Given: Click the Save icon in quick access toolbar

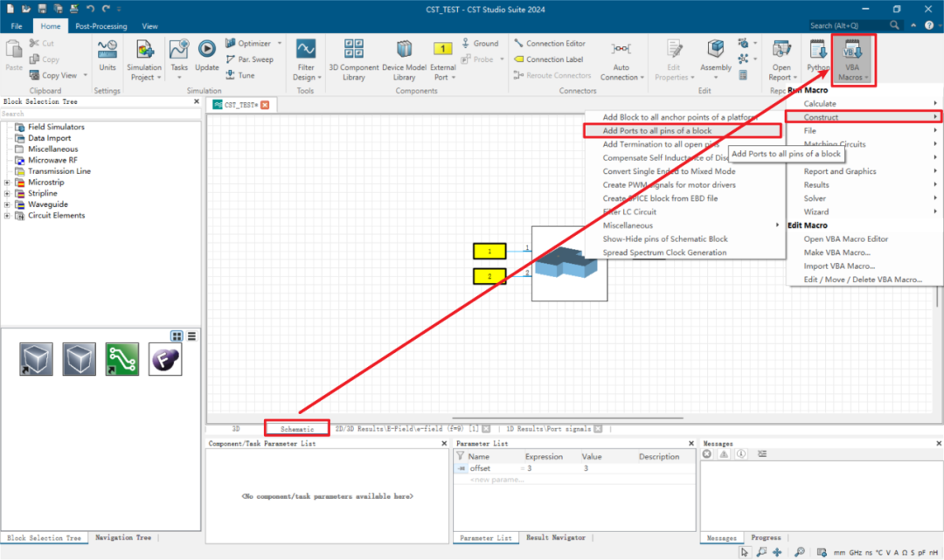Looking at the screenshot, I should [x=42, y=9].
